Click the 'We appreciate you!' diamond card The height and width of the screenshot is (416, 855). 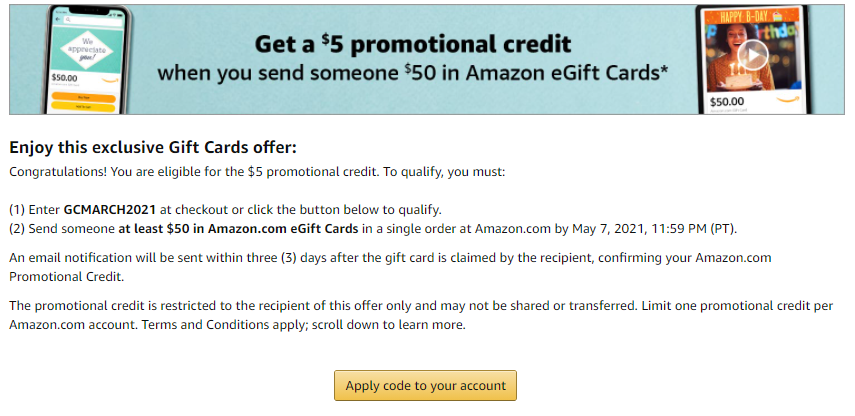[87, 50]
